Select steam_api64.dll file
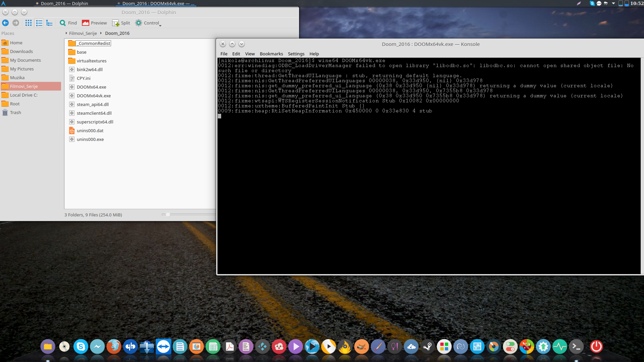Image resolution: width=644 pixels, height=362 pixels. tap(89, 104)
